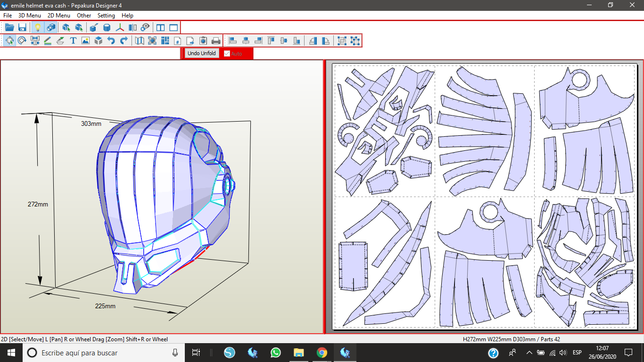Show hidden icons in system tray
Viewport: 644px width, 362px height.
[529, 353]
